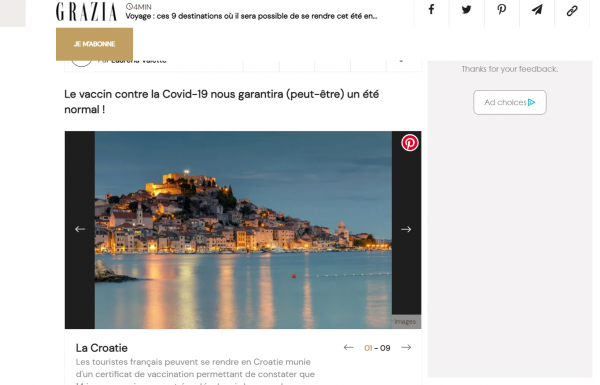Share article on Facebook icon

[431, 10]
